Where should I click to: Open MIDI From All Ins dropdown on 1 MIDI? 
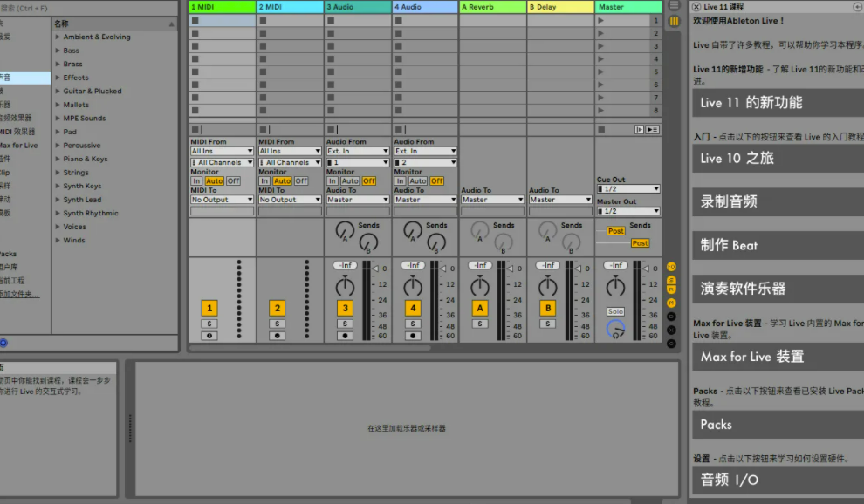pos(222,151)
